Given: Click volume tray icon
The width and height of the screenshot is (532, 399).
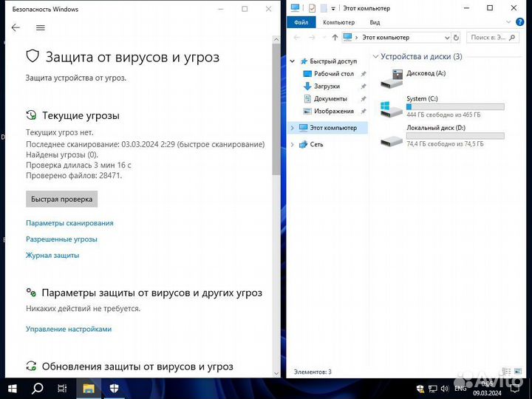Looking at the screenshot, I should coord(445,389).
